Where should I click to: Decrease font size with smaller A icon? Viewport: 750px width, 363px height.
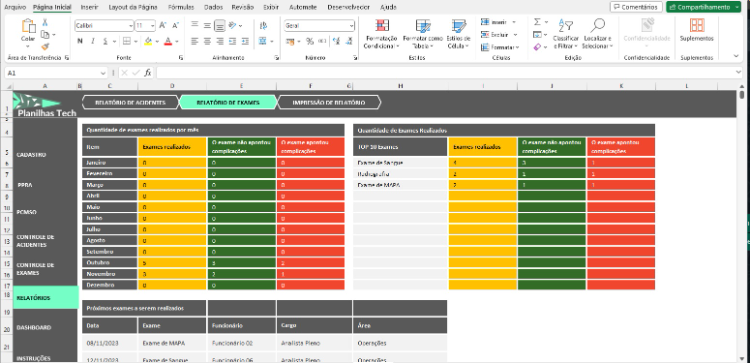pyautogui.click(x=175, y=25)
